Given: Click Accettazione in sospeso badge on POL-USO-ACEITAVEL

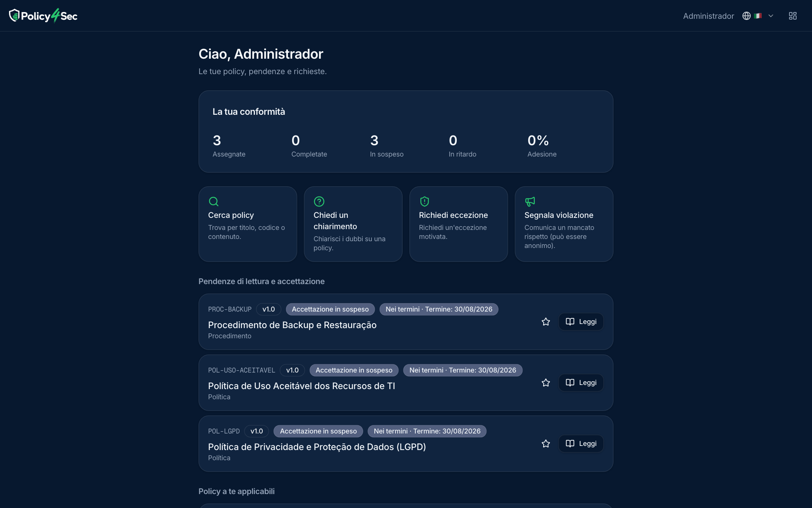Looking at the screenshot, I should point(354,370).
